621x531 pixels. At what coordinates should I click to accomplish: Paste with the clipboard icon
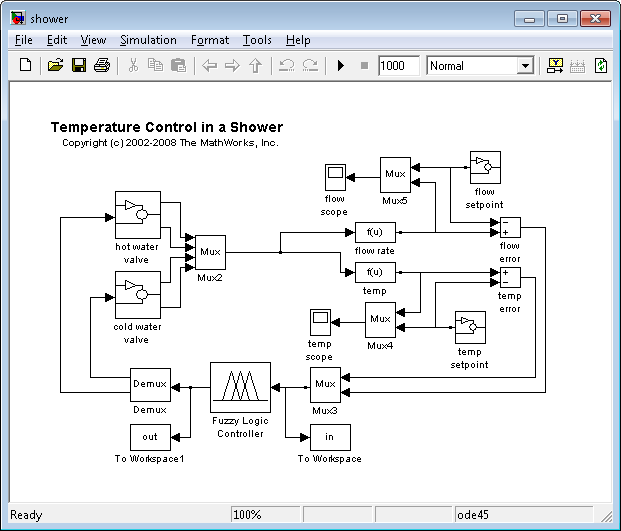(178, 65)
